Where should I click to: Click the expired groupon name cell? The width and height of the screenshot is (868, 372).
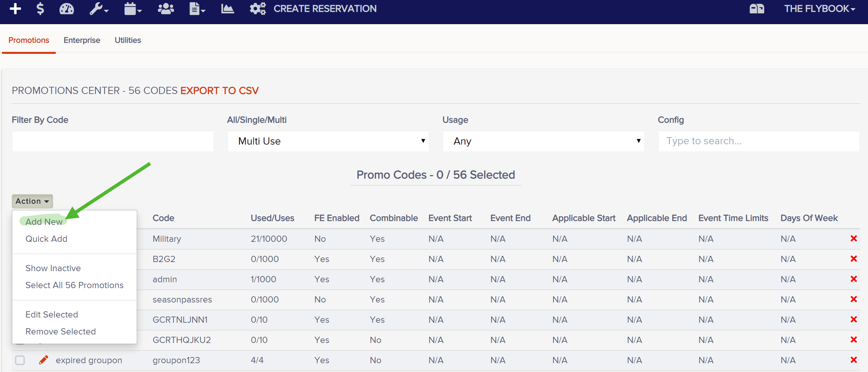coord(89,360)
